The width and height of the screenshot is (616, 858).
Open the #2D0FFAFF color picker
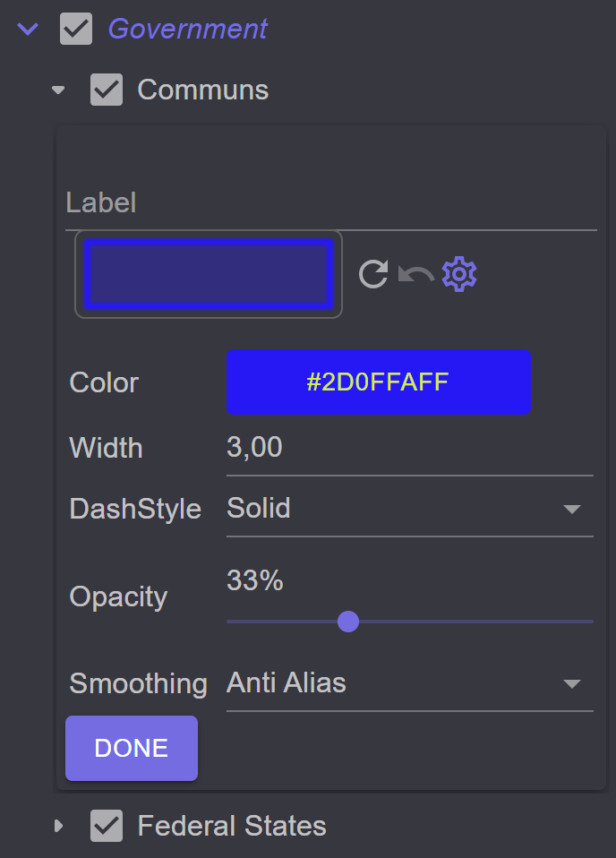pyautogui.click(x=379, y=382)
